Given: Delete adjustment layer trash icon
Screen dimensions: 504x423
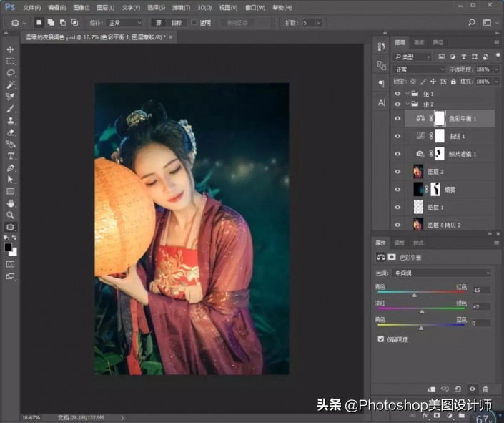Looking at the screenshot, I should tap(485, 389).
